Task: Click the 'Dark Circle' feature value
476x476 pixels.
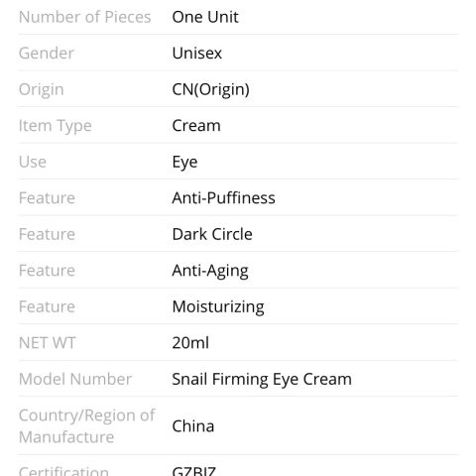Action: [212, 234]
